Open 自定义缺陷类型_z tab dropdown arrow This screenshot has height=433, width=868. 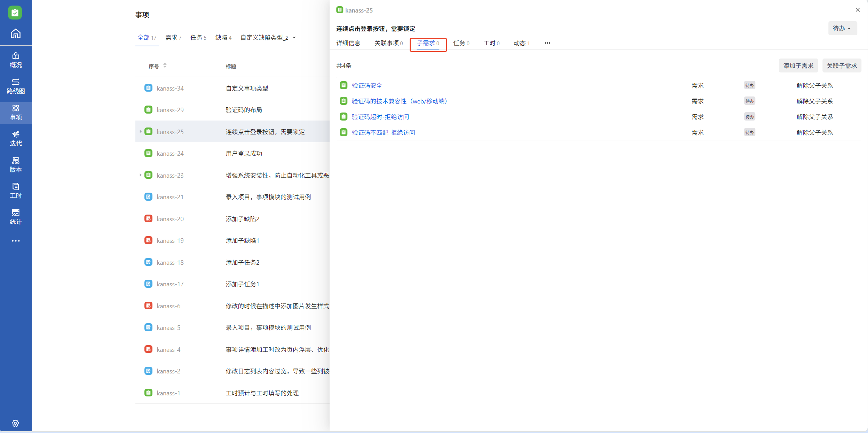click(x=294, y=37)
